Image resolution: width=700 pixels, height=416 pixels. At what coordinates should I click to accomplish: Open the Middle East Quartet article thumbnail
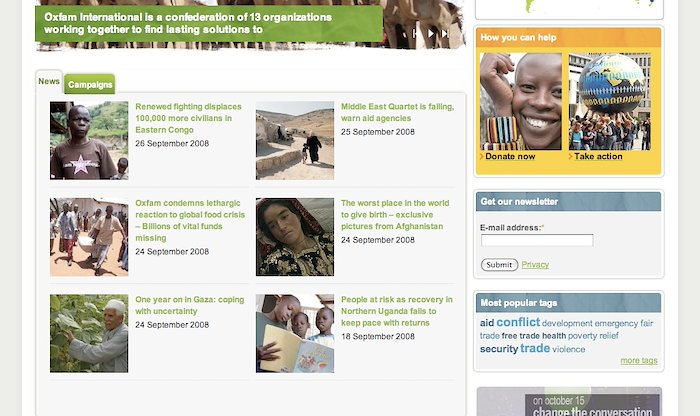point(295,141)
